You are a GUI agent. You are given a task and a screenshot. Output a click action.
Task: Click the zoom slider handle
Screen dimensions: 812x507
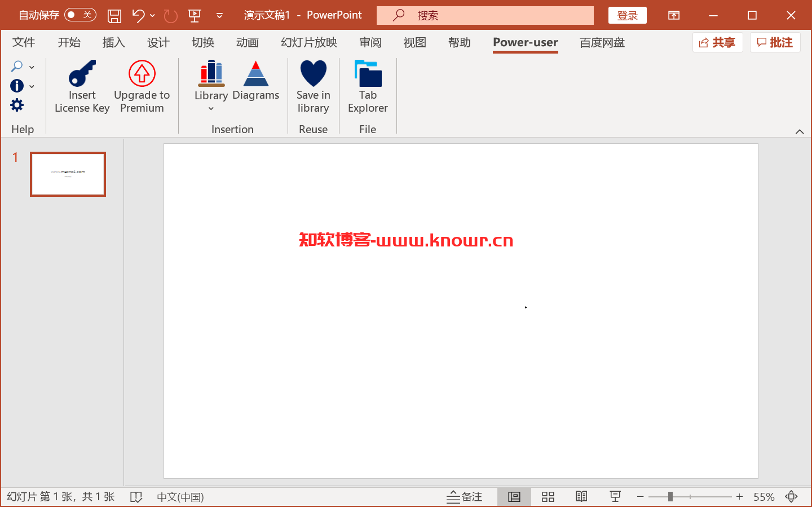[x=670, y=497]
